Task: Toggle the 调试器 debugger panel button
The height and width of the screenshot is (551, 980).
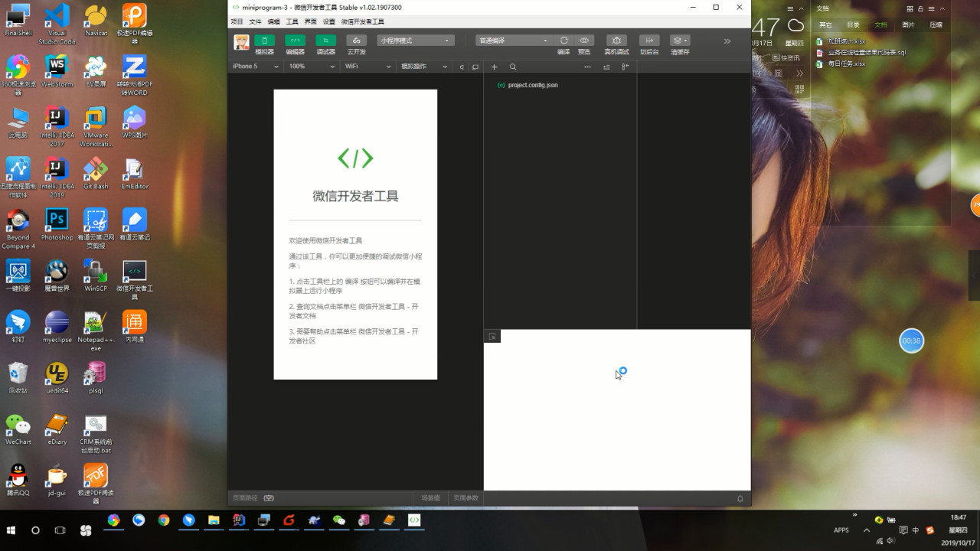Action: [325, 41]
